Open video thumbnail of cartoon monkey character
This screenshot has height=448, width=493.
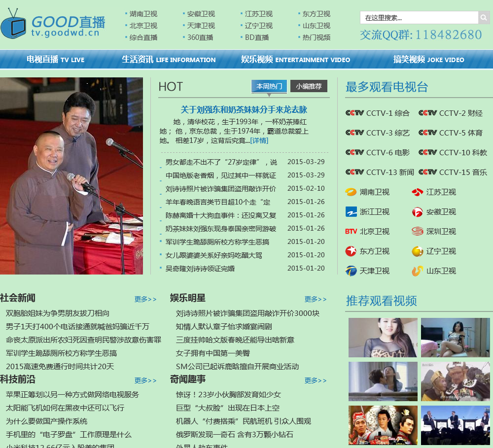click(455, 381)
